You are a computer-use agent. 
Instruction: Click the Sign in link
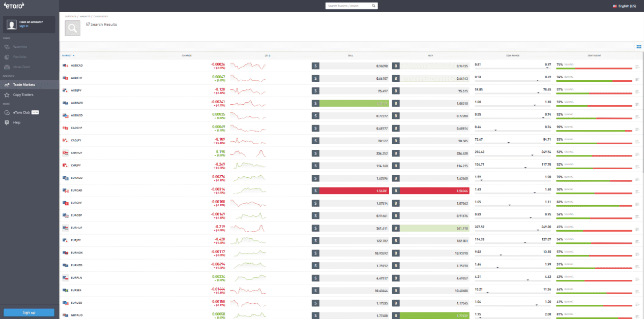click(x=23, y=25)
